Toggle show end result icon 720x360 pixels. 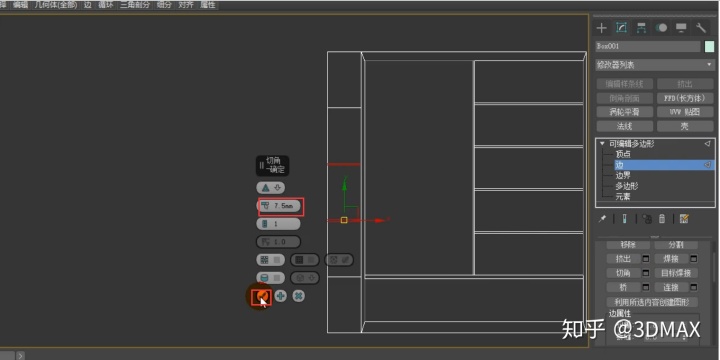[624, 219]
